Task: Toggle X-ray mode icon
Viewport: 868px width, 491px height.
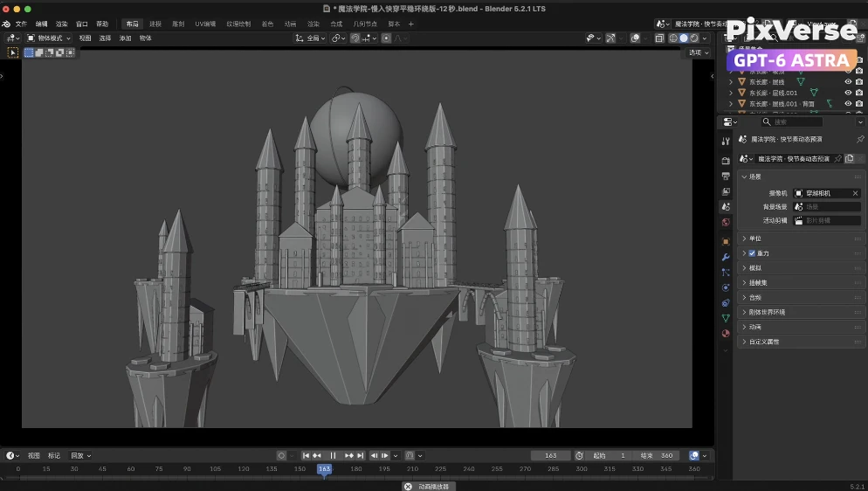Action: tap(659, 38)
